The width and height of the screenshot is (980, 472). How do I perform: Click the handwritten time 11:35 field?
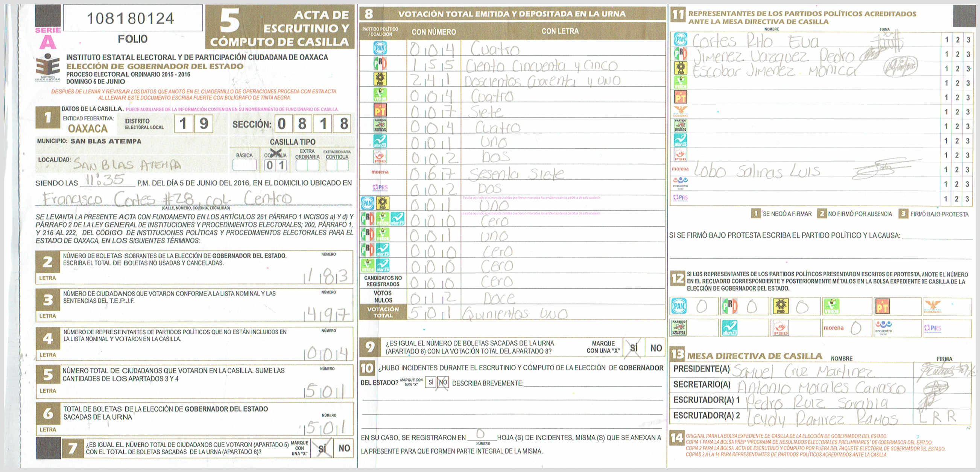tap(106, 180)
